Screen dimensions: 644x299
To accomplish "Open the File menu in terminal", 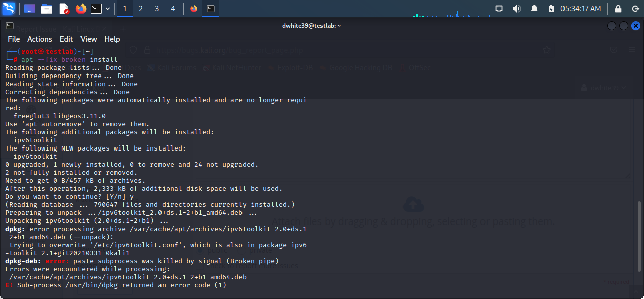I will (x=14, y=39).
